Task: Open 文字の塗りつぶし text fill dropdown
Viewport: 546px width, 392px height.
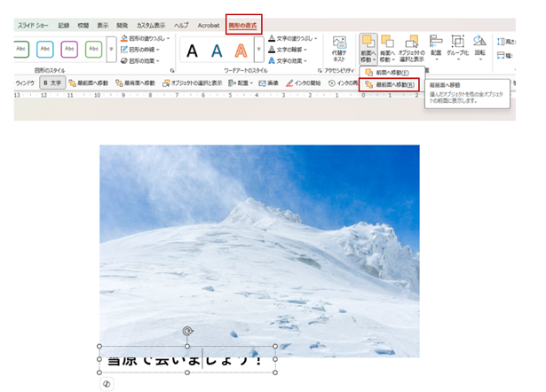Action: (x=293, y=38)
